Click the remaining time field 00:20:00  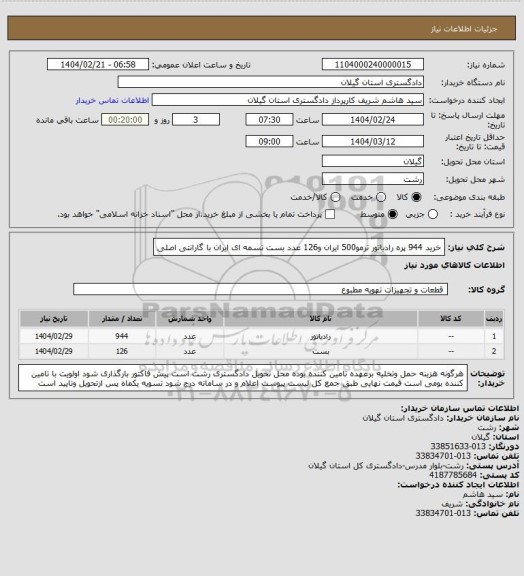click(125, 120)
